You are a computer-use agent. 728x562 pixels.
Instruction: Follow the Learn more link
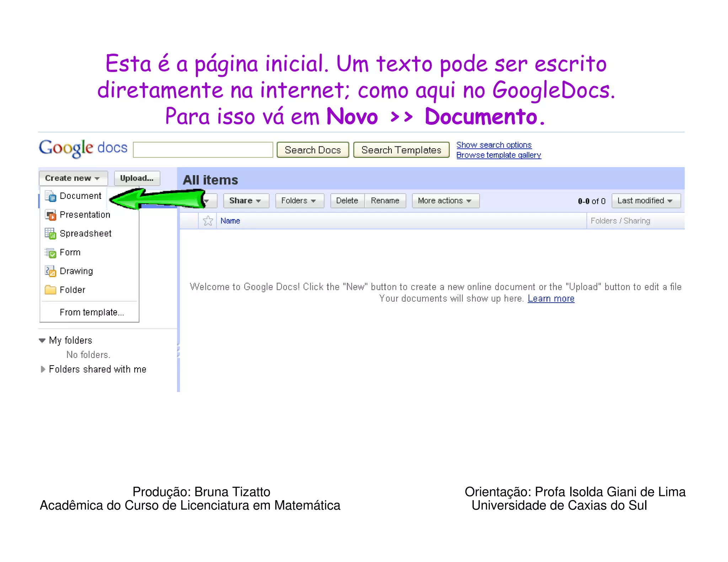coord(551,299)
